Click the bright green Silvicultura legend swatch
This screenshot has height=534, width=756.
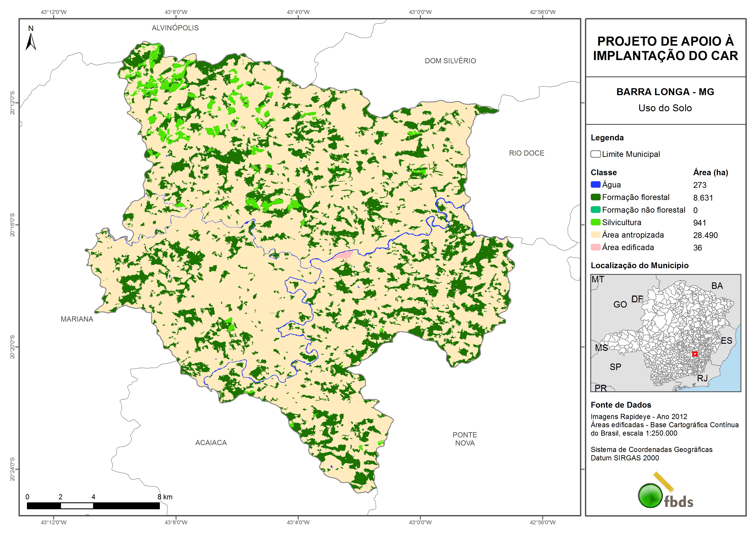point(595,222)
